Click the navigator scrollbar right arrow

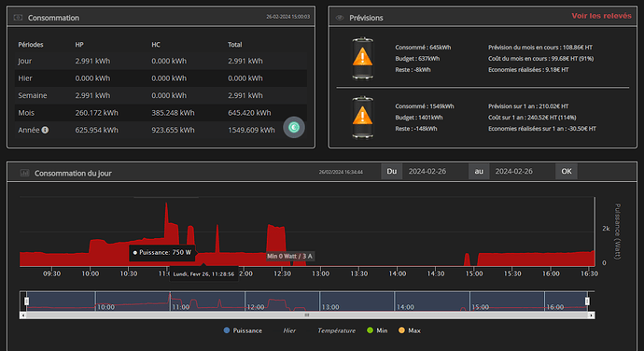[591, 316]
